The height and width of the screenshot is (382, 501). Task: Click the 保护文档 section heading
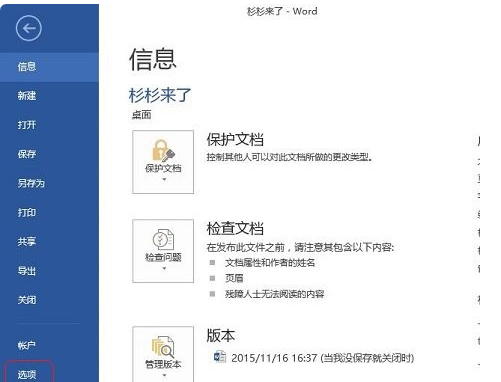point(235,139)
